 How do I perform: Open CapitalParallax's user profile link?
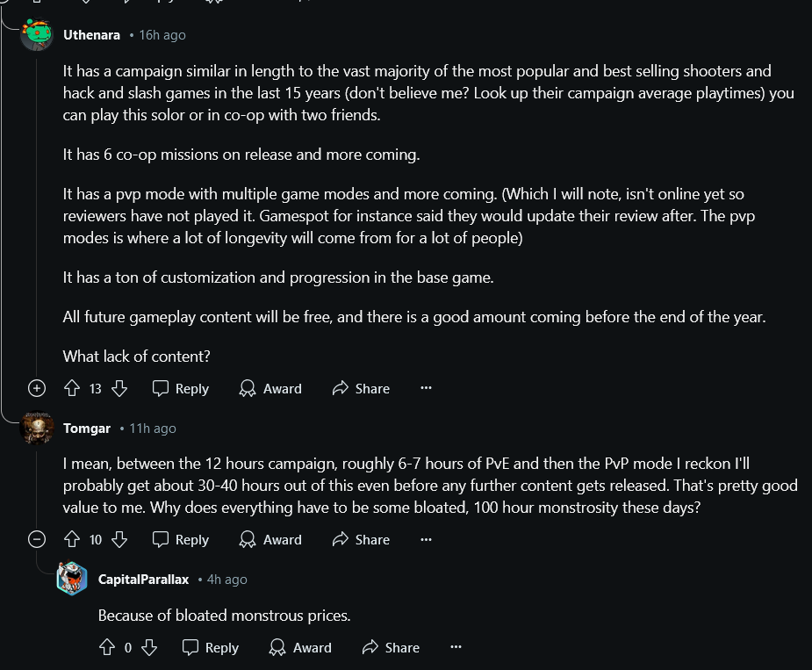[143, 580]
